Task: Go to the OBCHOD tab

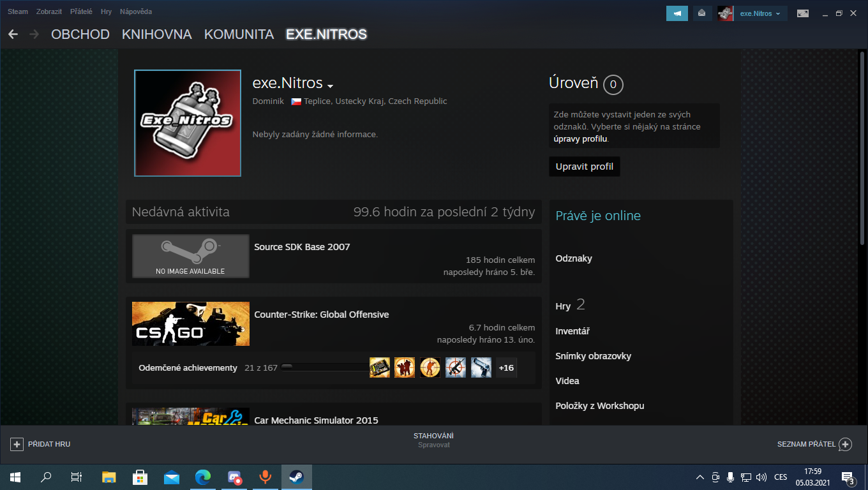Action: point(80,34)
